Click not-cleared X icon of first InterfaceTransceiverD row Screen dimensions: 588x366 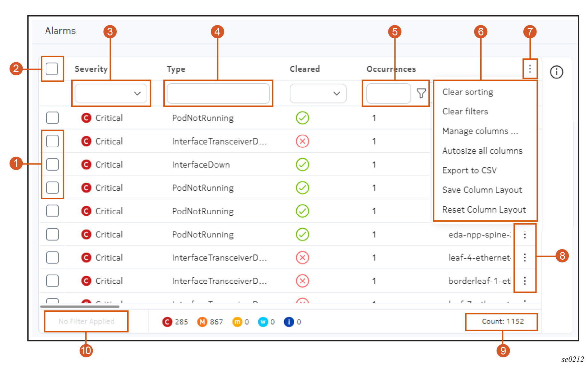(302, 141)
